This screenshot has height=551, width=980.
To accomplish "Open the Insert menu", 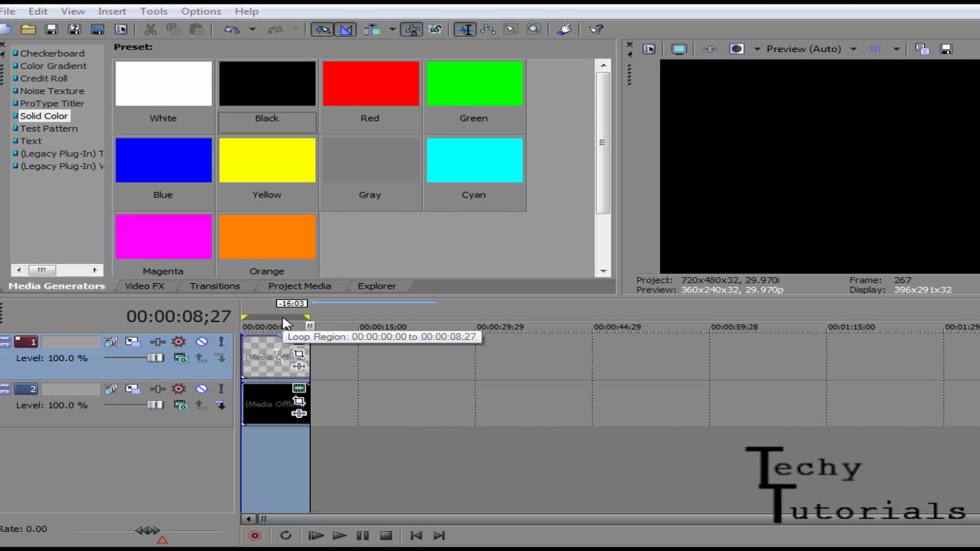I will [112, 11].
